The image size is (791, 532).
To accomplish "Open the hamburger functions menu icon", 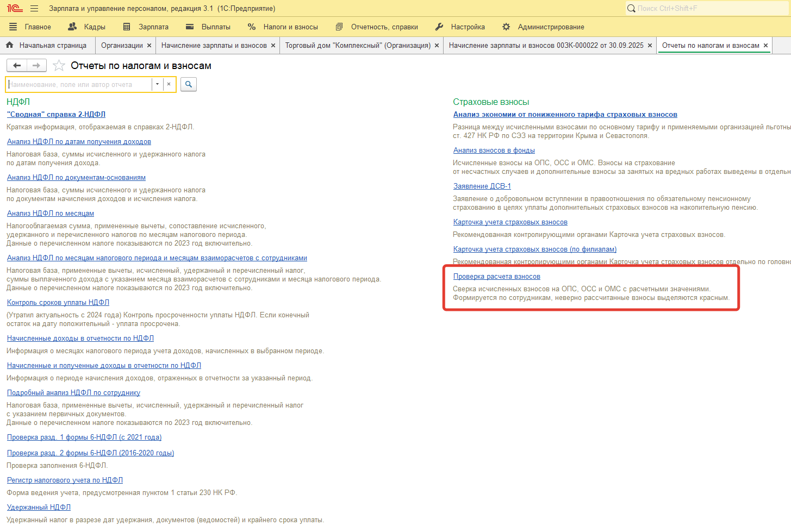I will pos(34,9).
